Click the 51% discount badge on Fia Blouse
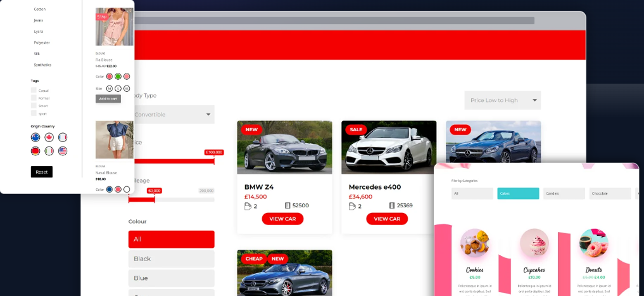The image size is (644, 296). coord(102,17)
